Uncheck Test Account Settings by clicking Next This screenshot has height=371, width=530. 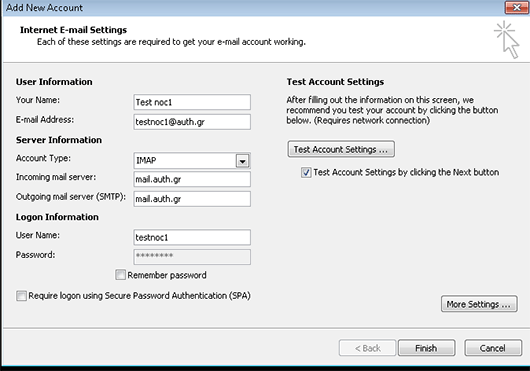[x=306, y=172]
